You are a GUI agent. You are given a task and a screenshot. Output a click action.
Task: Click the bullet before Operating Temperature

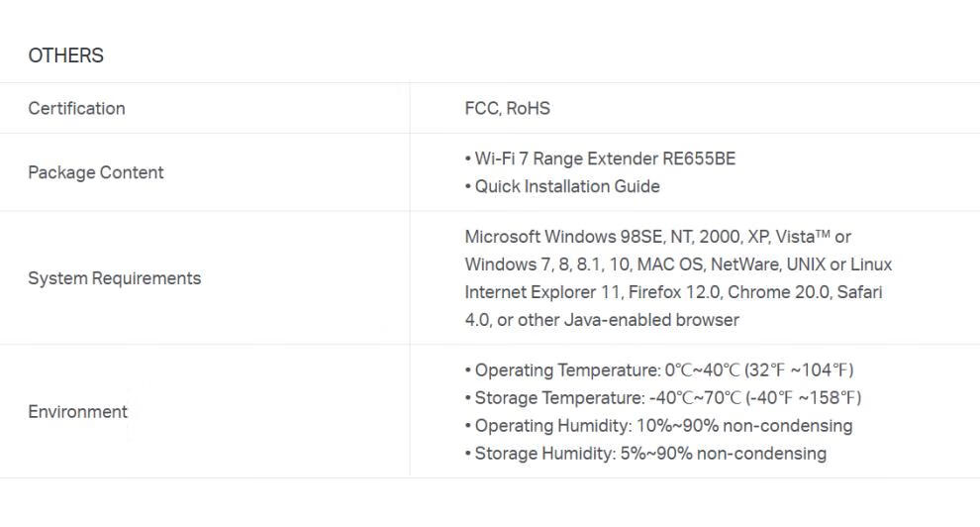pos(468,370)
